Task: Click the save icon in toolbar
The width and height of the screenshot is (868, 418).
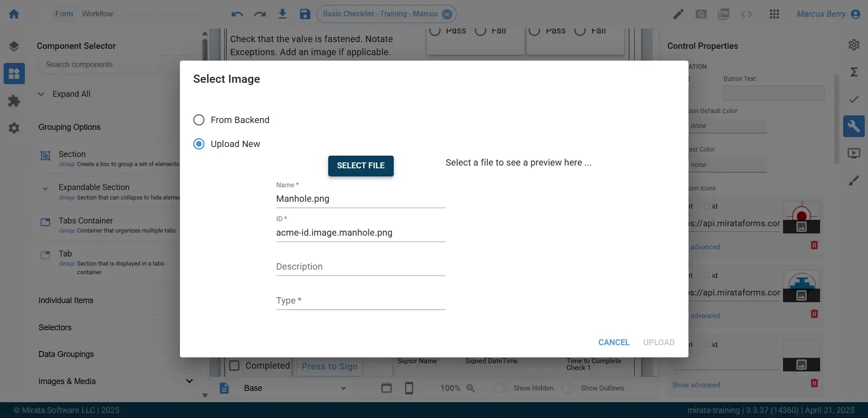Action: click(305, 14)
